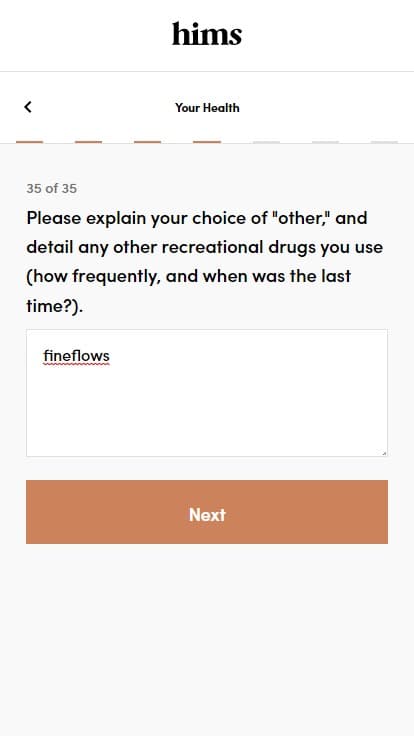Select the last gray progress segment
Image resolution: width=414 pixels, height=736 pixels.
[x=384, y=142]
